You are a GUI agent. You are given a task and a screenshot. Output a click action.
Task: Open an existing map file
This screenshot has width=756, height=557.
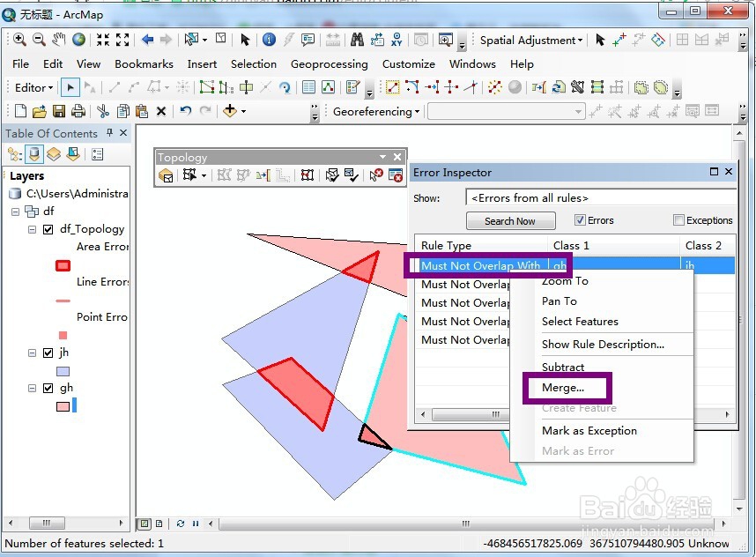(40, 111)
